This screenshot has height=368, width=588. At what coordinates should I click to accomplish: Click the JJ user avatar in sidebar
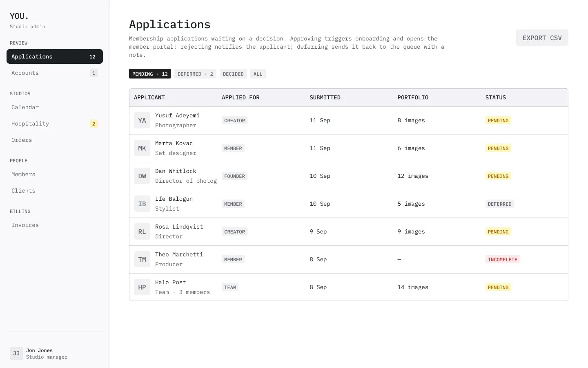click(16, 353)
